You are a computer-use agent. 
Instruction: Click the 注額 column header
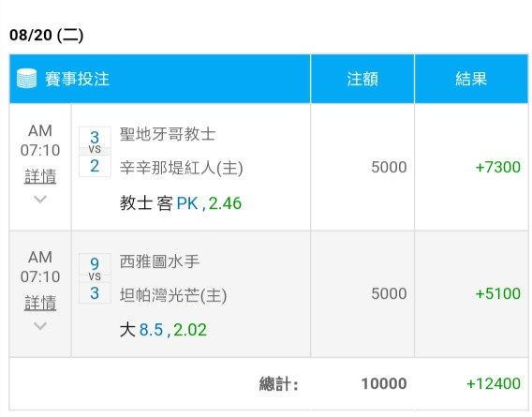pos(362,79)
